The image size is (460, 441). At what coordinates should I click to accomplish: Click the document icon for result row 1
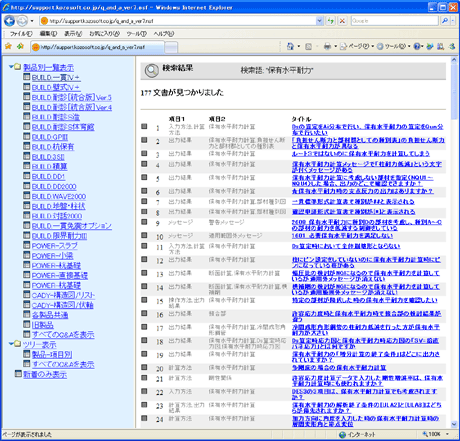(x=144, y=126)
